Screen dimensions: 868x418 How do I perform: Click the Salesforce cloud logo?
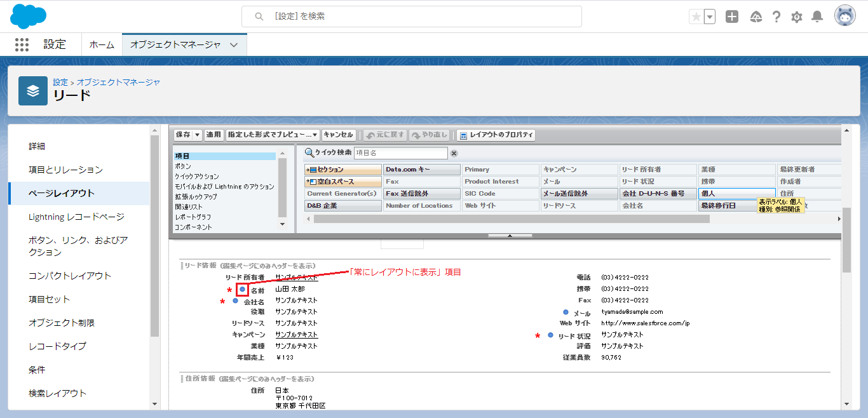pos(27,16)
